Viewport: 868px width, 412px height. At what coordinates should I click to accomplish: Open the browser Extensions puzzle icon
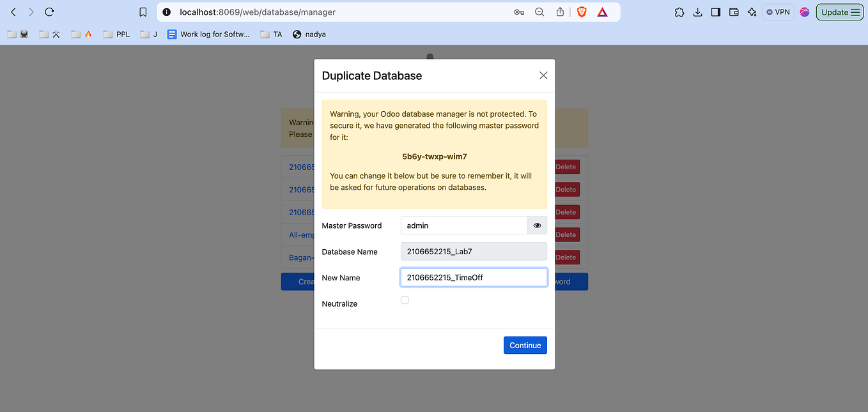(679, 11)
